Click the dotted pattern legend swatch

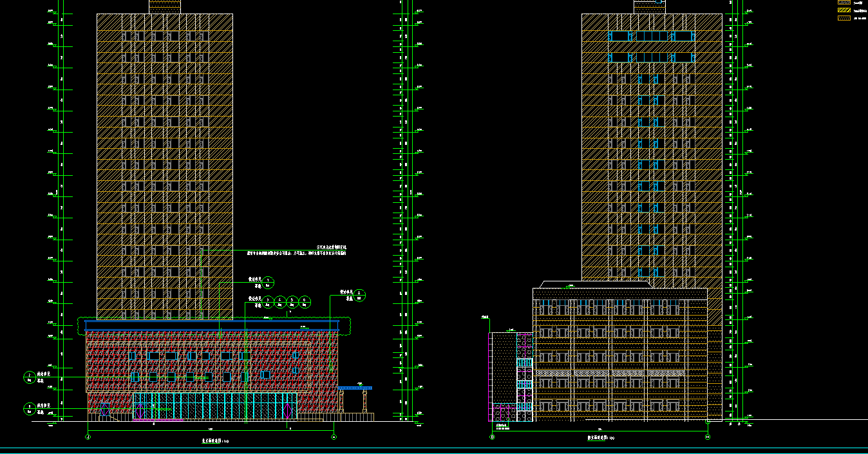point(844,18)
